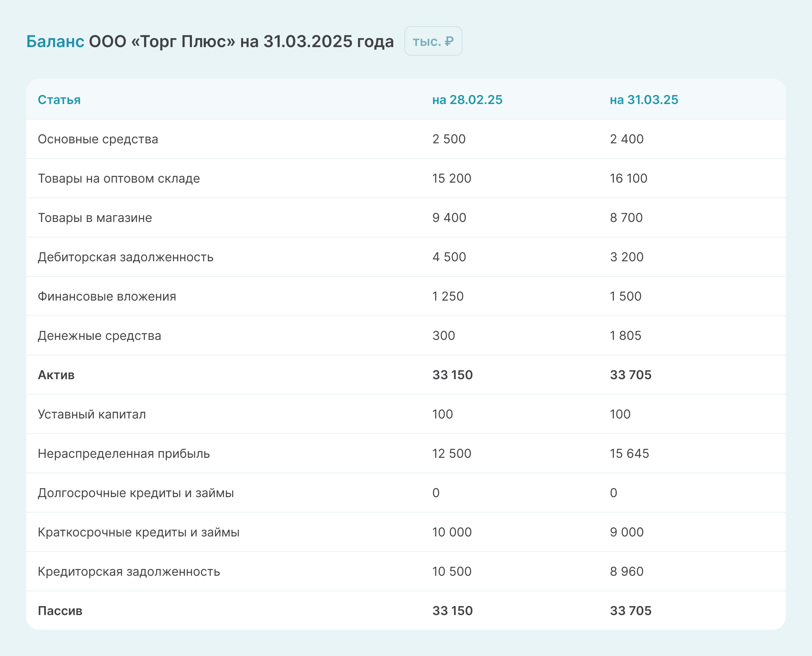Screen dimensions: 812x656
Task: Select the Уставный капитал row label
Action: (x=92, y=414)
